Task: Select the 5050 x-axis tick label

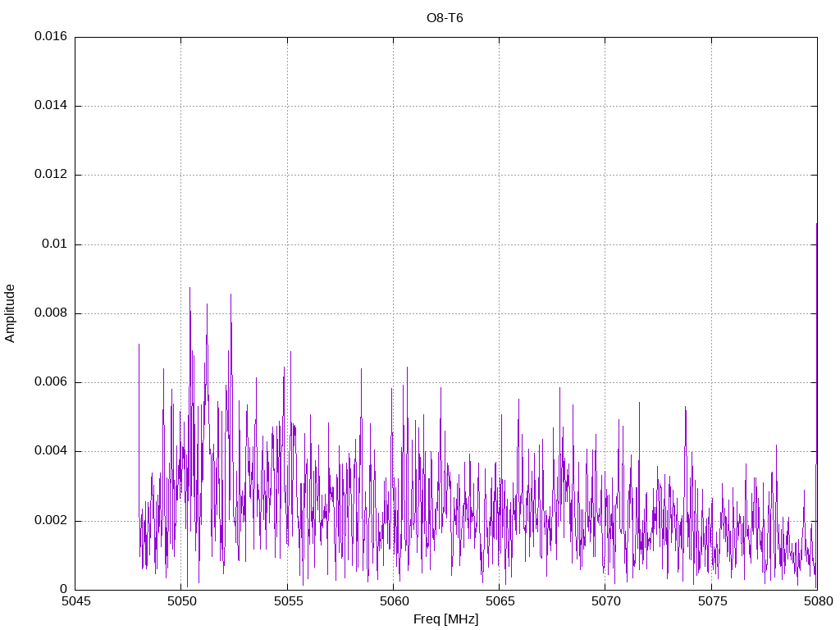Action: pos(181,601)
